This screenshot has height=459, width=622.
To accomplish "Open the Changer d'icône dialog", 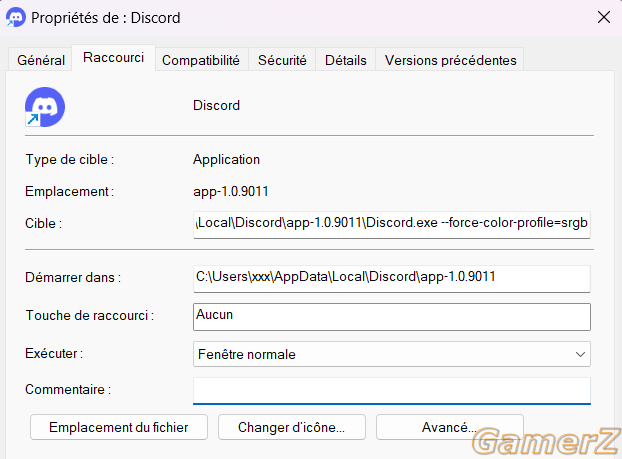I will 292,427.
